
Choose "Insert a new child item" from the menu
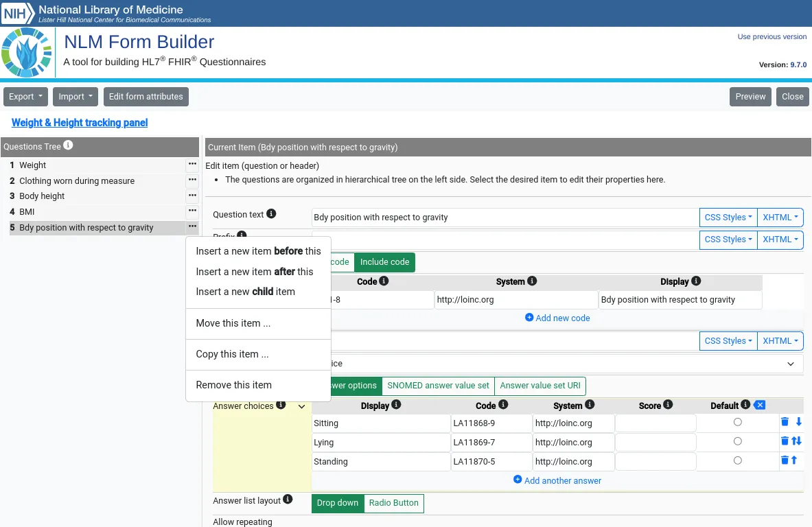[245, 292]
